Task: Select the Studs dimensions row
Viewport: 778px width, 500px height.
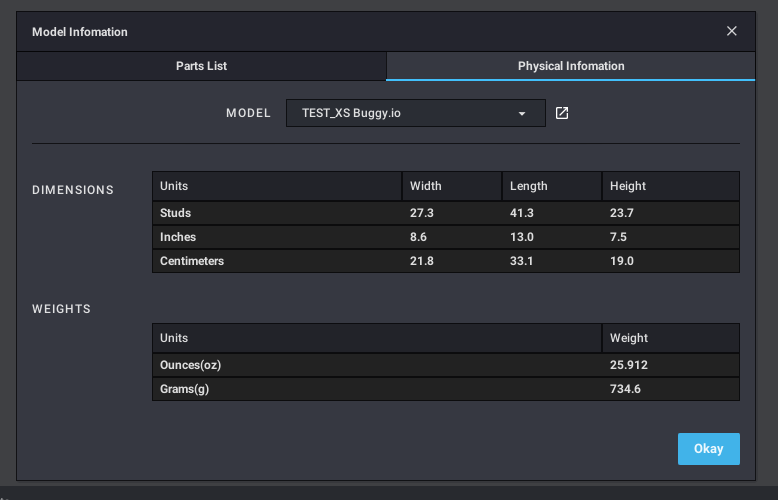Action: 446,213
